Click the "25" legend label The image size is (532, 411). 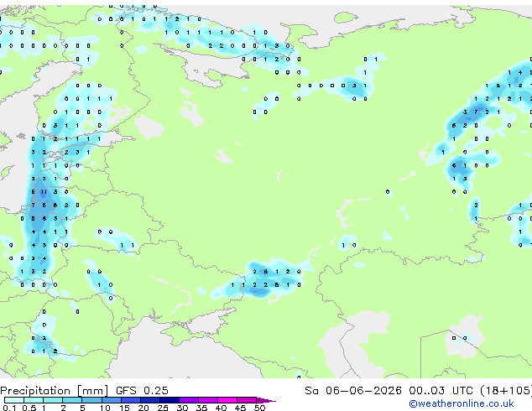coord(163,408)
